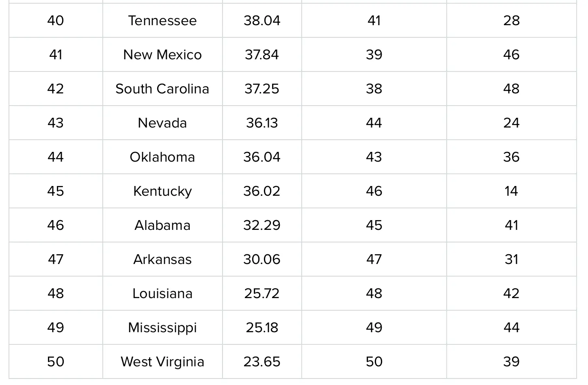Viewport: 588px width, 385px height.
Task: Click the South Carolina table cell
Action: (x=162, y=89)
